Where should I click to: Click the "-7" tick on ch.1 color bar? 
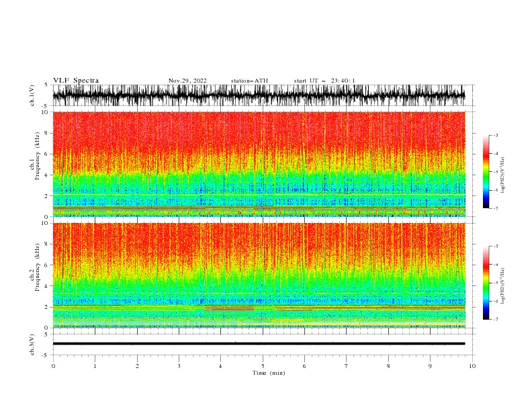pos(496,208)
